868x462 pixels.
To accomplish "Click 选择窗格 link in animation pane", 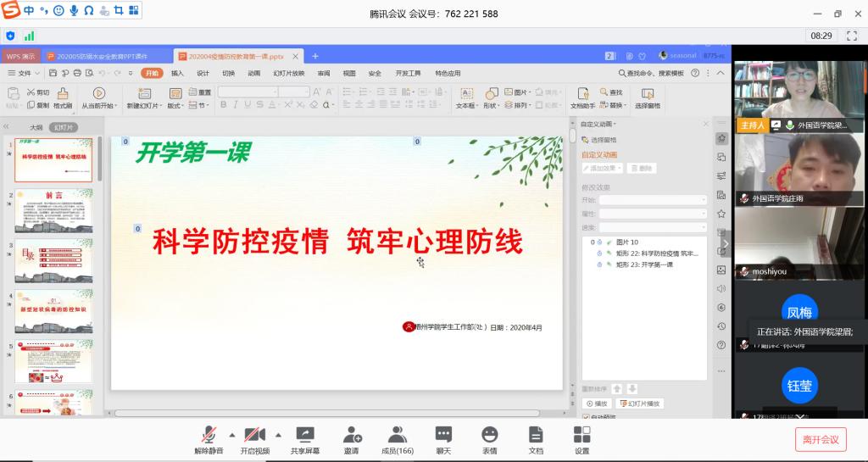I will click(x=599, y=140).
